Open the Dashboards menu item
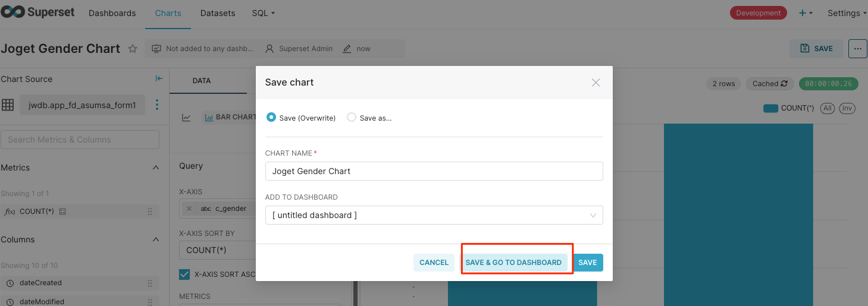 coord(112,13)
